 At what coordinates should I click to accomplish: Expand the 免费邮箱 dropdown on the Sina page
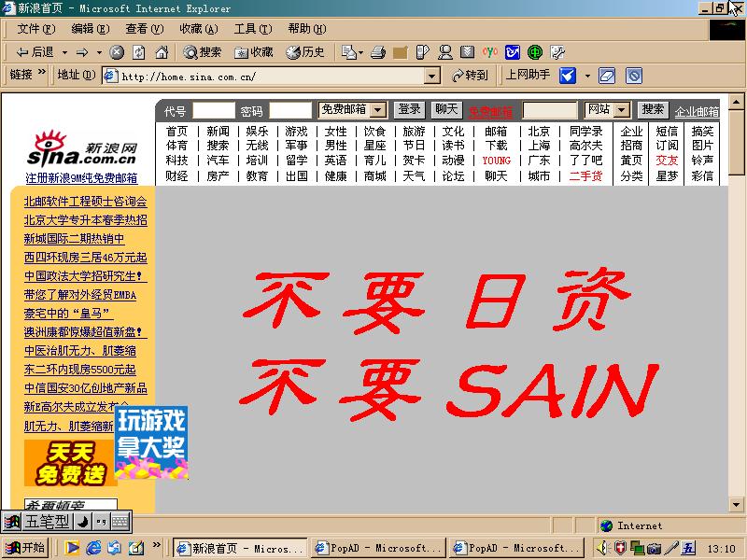point(378,110)
